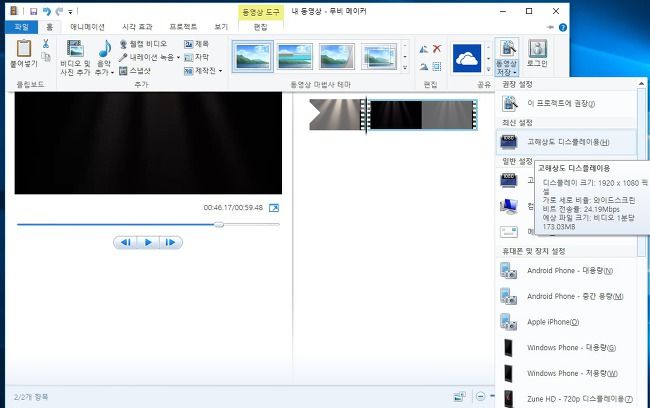Viewport: 650px width, 408px height.
Task: Select the first storyboard clip with light rays
Action: pyautogui.click(x=335, y=114)
